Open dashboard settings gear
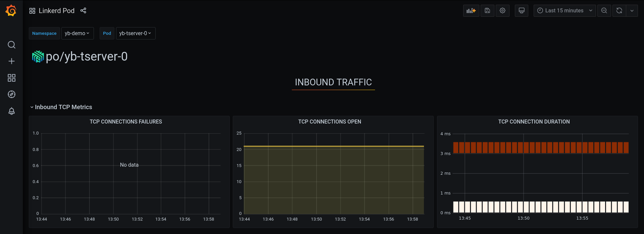Viewport: 644px width, 234px height. tap(502, 11)
